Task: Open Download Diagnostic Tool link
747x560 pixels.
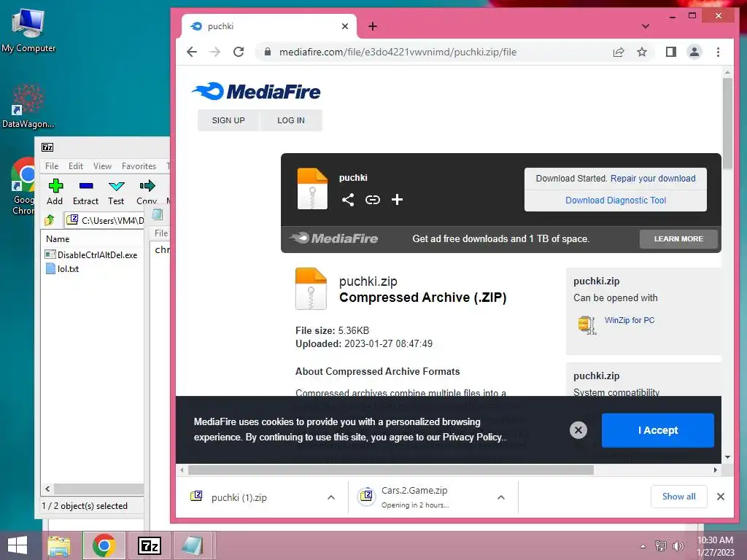Action: pyautogui.click(x=616, y=201)
